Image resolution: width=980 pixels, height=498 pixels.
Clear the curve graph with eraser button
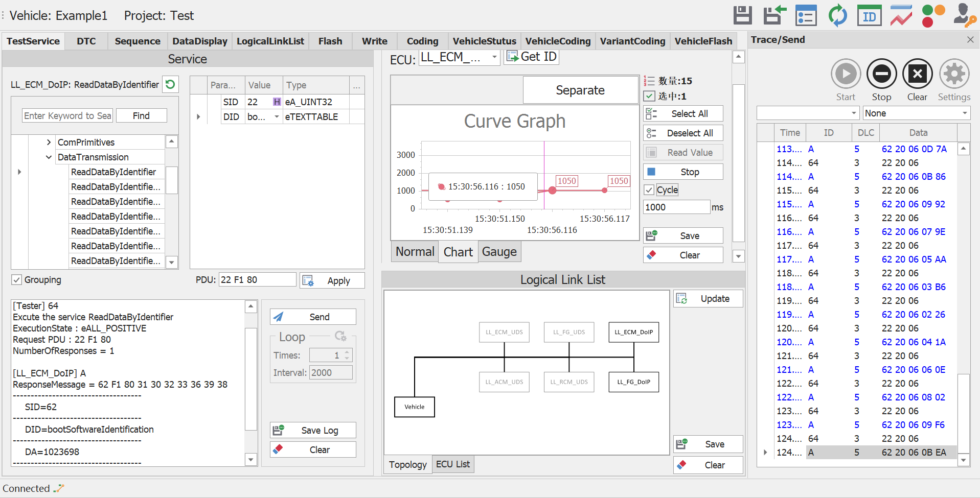coord(683,255)
